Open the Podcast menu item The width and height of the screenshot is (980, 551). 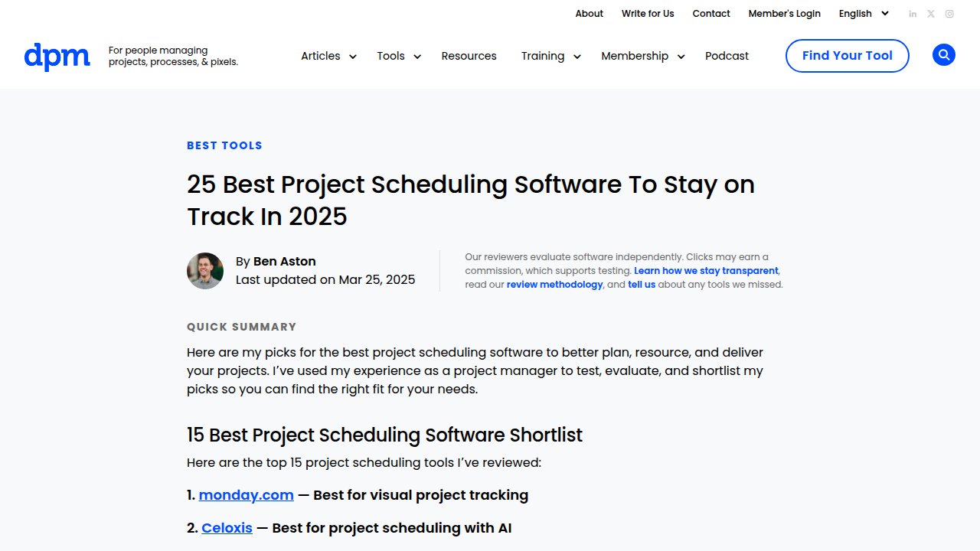[x=727, y=56]
